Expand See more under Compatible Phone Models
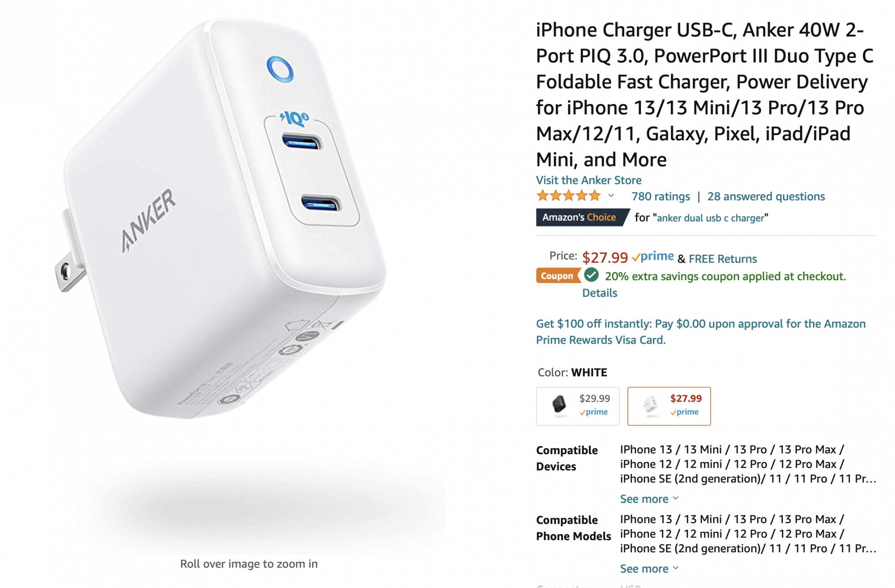Image resolution: width=895 pixels, height=588 pixels. click(x=649, y=569)
